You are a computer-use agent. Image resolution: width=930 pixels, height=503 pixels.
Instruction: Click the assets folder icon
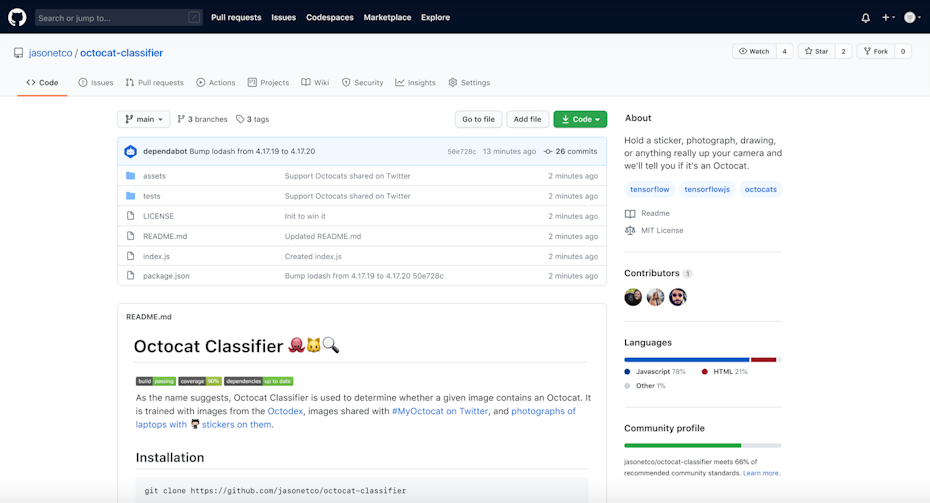pyautogui.click(x=130, y=176)
